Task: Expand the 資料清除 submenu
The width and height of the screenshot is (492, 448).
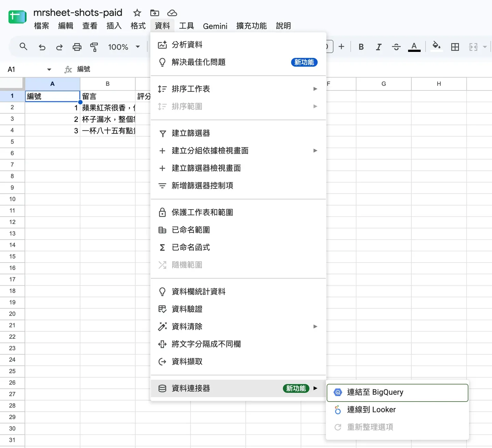Action: [238, 326]
